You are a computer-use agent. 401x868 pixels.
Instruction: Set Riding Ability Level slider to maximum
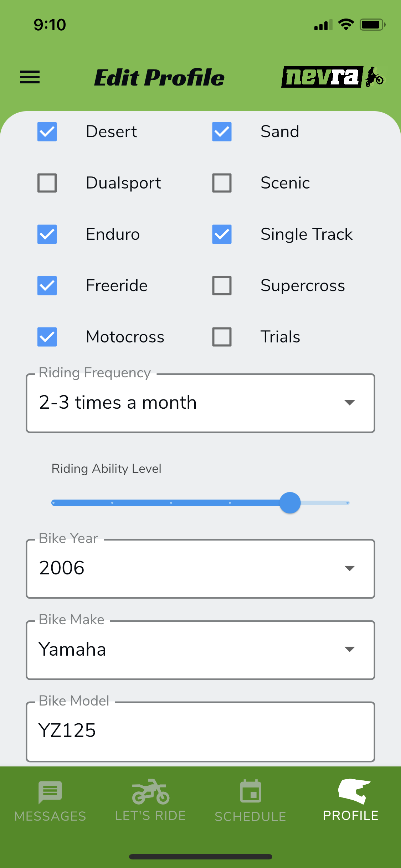coord(348,503)
